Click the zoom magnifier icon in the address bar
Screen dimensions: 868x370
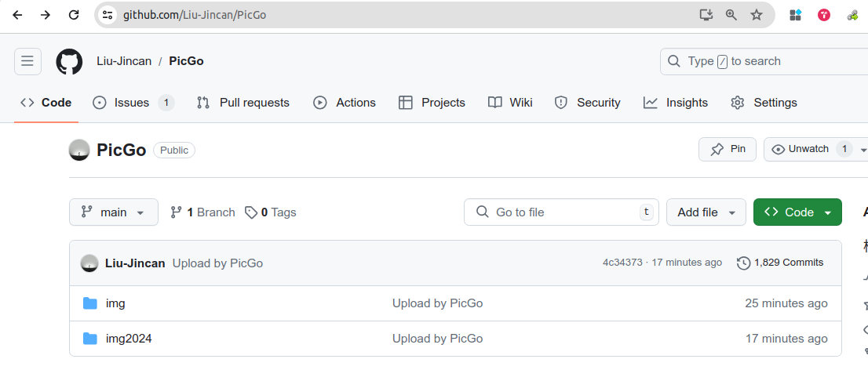[x=731, y=15]
